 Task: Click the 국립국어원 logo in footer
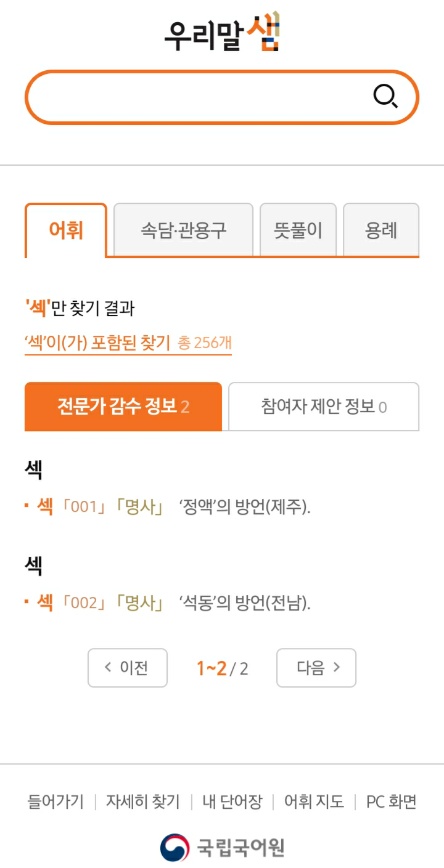point(222,848)
